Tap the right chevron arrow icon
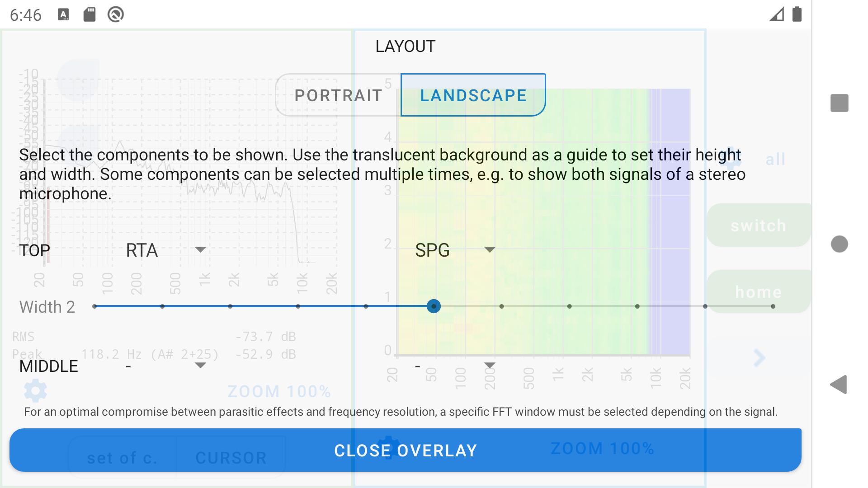This screenshot has width=868, height=488. pyautogui.click(x=759, y=358)
